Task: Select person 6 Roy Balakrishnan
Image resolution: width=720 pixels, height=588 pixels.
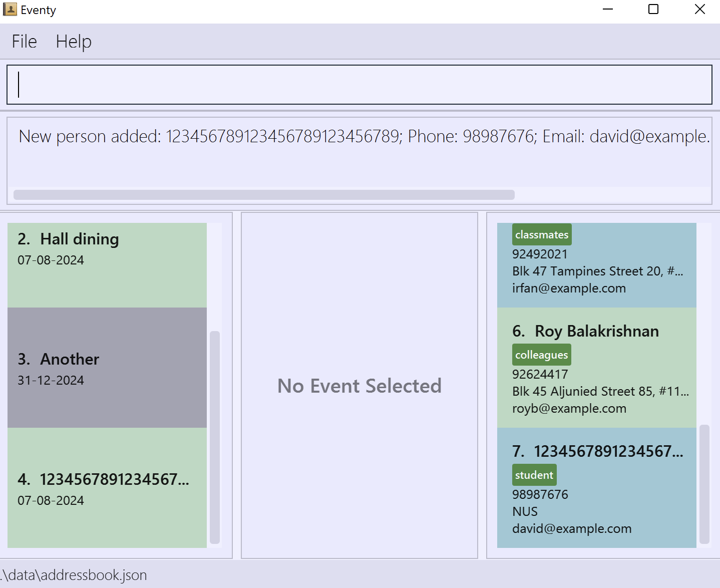Action: click(x=597, y=368)
